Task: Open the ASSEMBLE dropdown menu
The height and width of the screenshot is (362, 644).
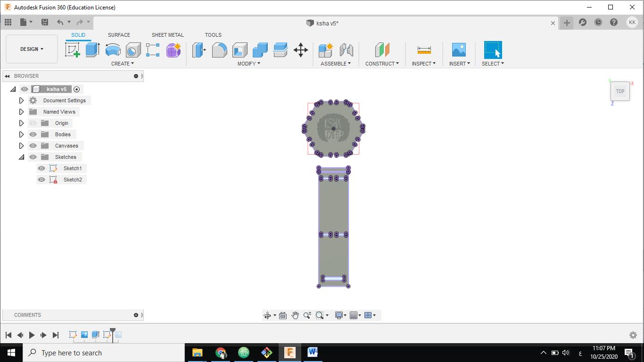Action: [336, 64]
